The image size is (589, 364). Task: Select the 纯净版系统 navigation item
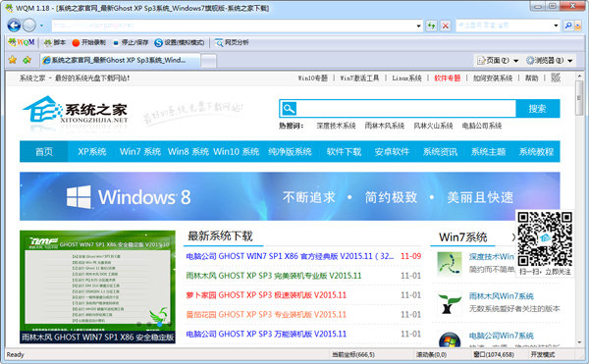pyautogui.click(x=290, y=152)
